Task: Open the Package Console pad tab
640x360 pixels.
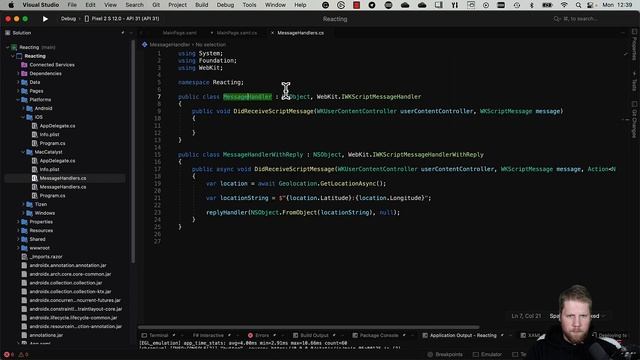Action: pyautogui.click(x=379, y=336)
